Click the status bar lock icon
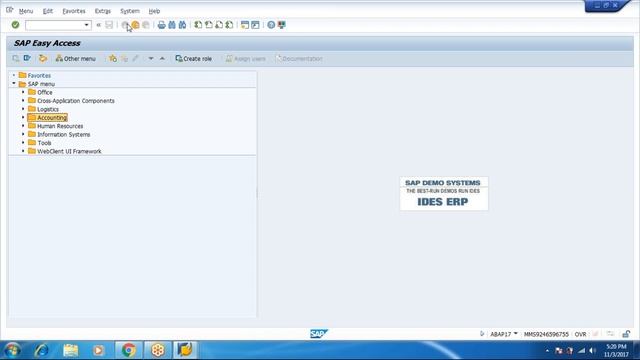Image resolution: width=640 pixels, height=360 pixels. (626, 334)
